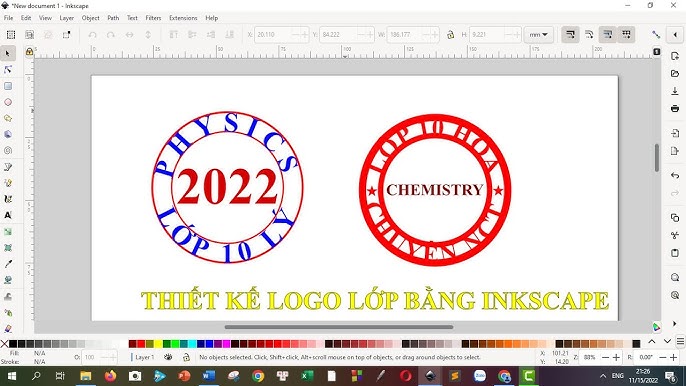Open the Text menu
The height and width of the screenshot is (386, 686).
point(132,18)
